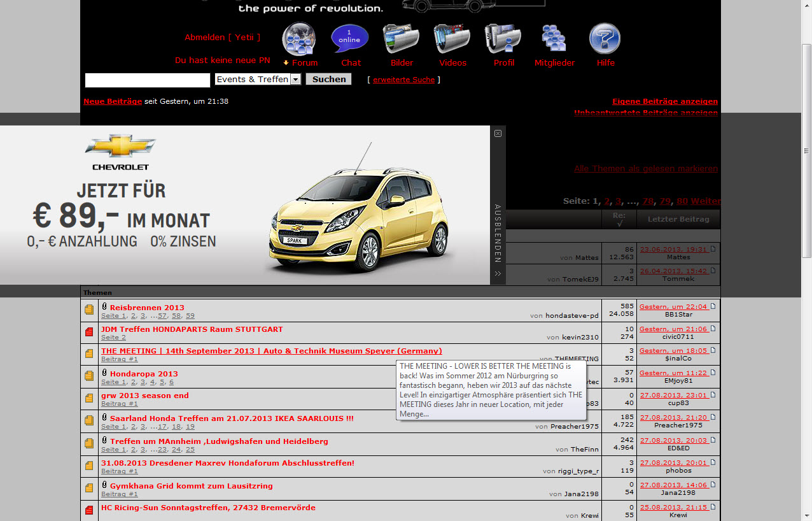
Task: Jump to page 25 of Treffen um MAnnheim
Action: (x=190, y=450)
